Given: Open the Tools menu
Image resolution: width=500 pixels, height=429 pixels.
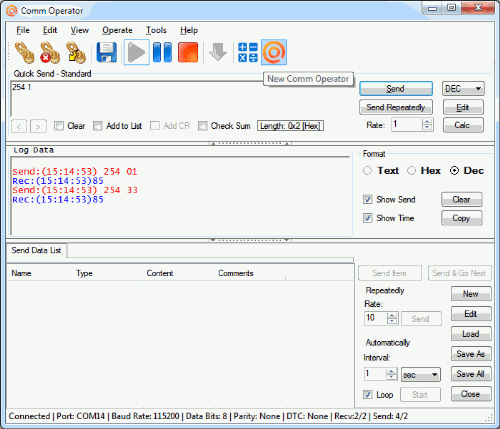Looking at the screenshot, I should click(156, 30).
